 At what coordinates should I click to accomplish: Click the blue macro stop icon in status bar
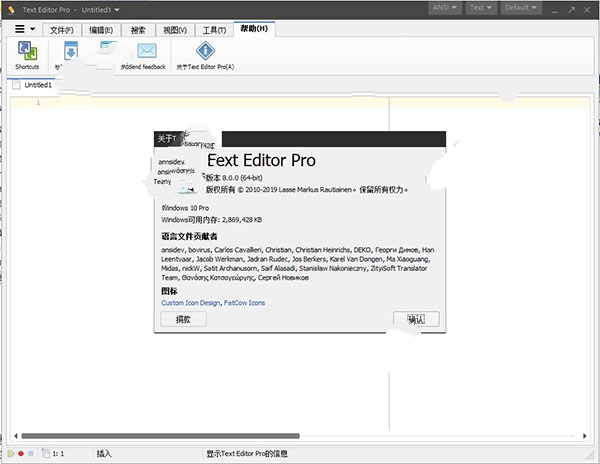coord(31,454)
